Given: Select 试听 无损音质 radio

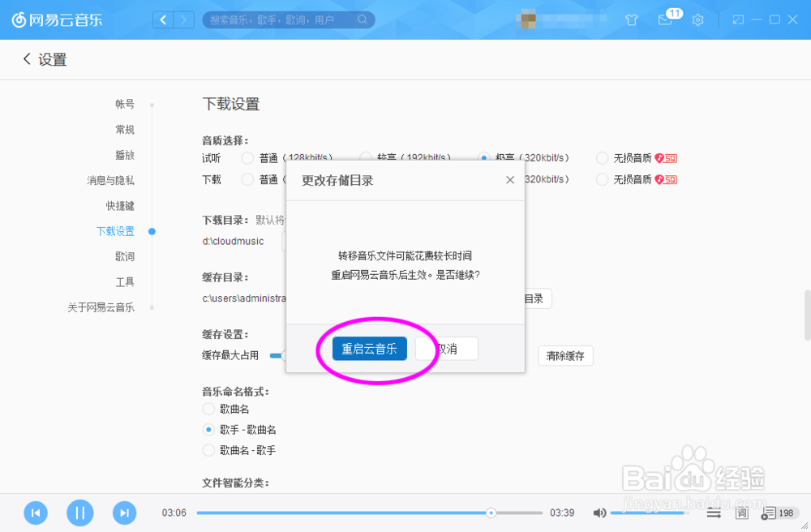Looking at the screenshot, I should (602, 157).
